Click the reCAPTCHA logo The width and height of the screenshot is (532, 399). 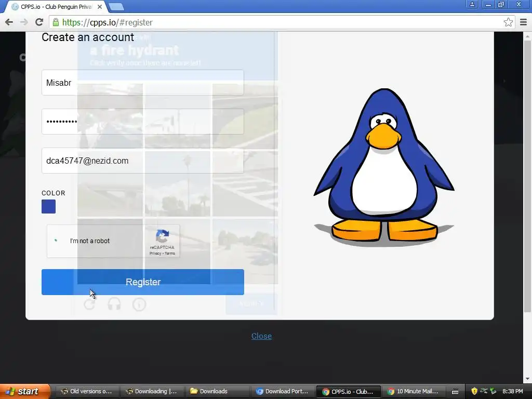click(162, 236)
